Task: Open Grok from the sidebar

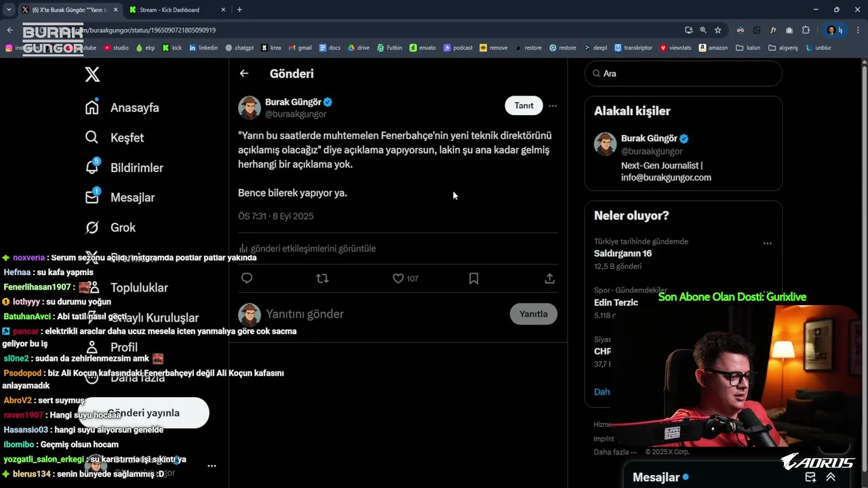Action: click(x=111, y=227)
